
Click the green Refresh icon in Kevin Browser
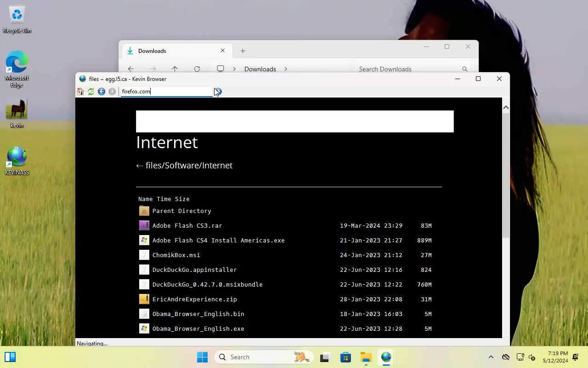(91, 92)
